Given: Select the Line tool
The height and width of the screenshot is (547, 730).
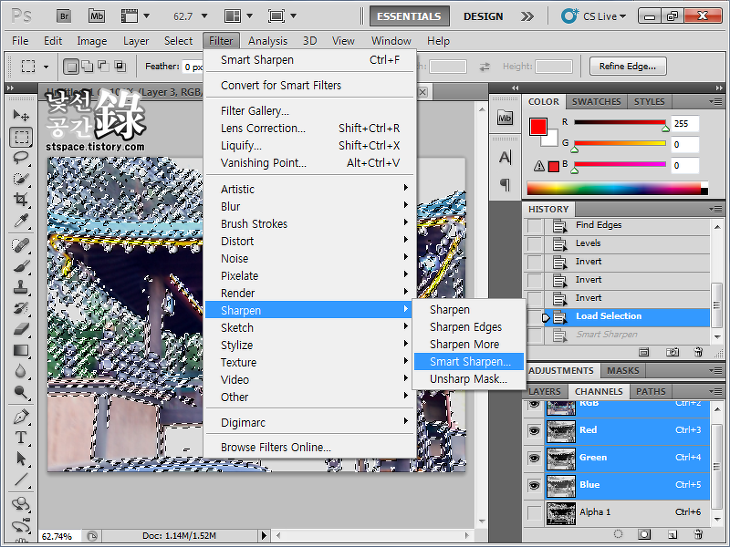Looking at the screenshot, I should click(x=21, y=479).
